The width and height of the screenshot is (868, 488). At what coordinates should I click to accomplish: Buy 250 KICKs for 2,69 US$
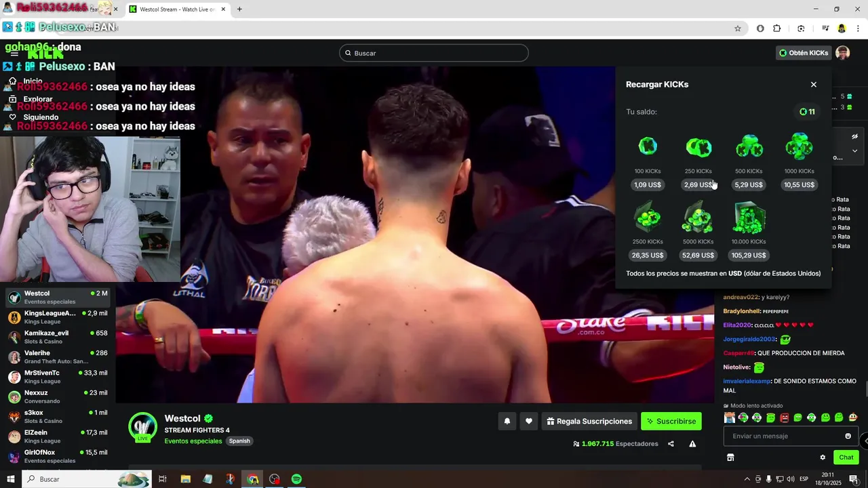698,185
